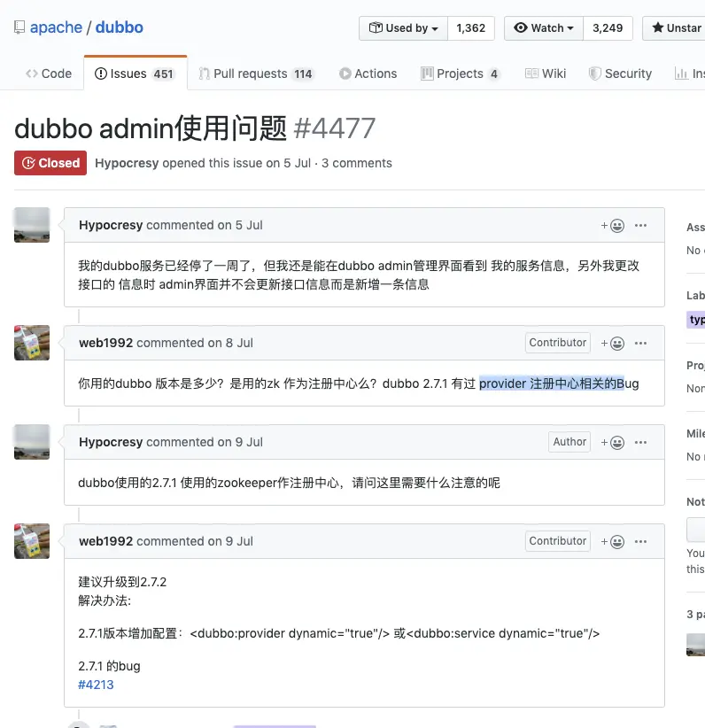Viewport: 705px width, 728px height.
Task: Click the '3 comments' text in header
Action: pos(357,163)
